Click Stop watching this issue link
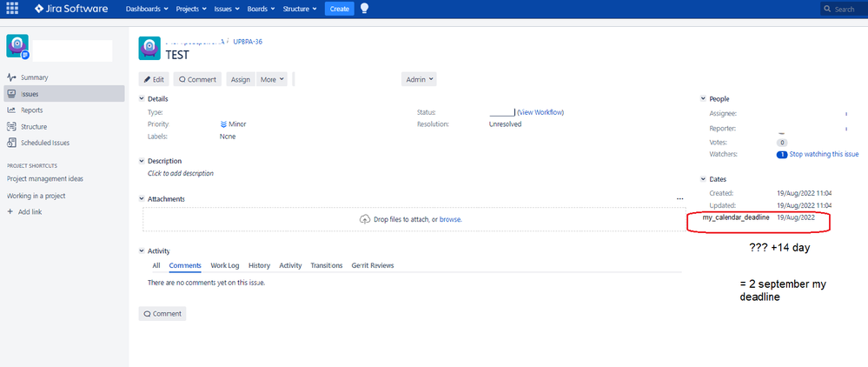The image size is (868, 367). tap(825, 155)
